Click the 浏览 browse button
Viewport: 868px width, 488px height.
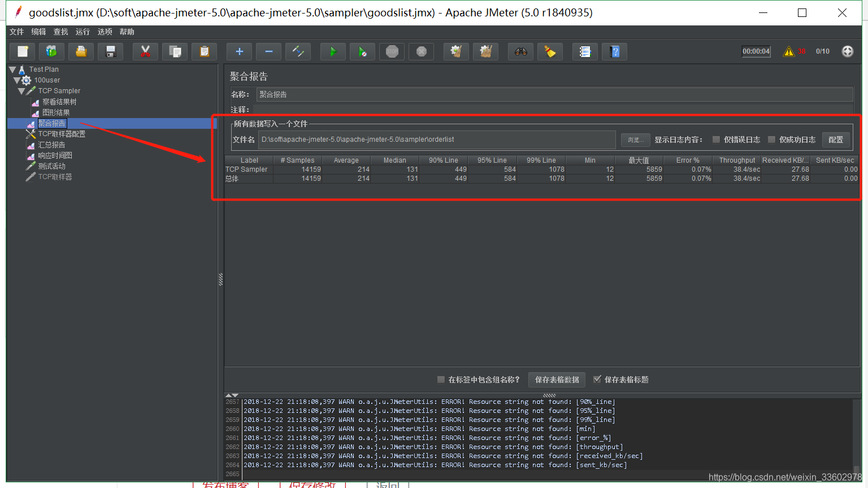coord(635,140)
